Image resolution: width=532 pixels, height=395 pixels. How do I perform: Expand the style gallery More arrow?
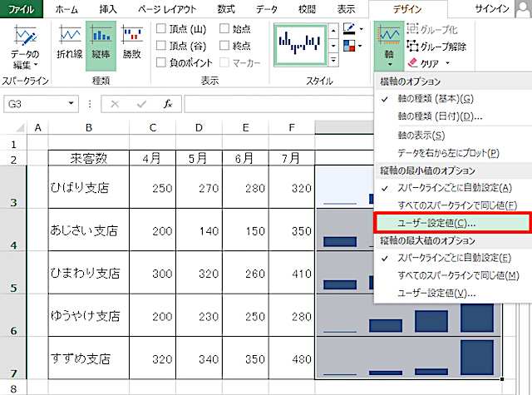(x=333, y=61)
